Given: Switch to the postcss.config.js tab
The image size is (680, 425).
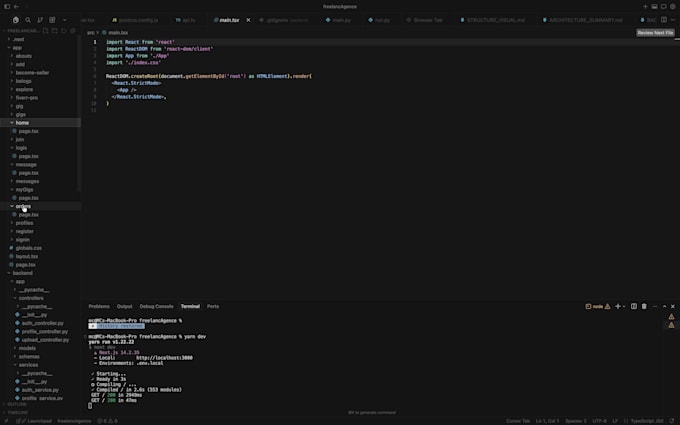Looking at the screenshot, I should [x=135, y=20].
